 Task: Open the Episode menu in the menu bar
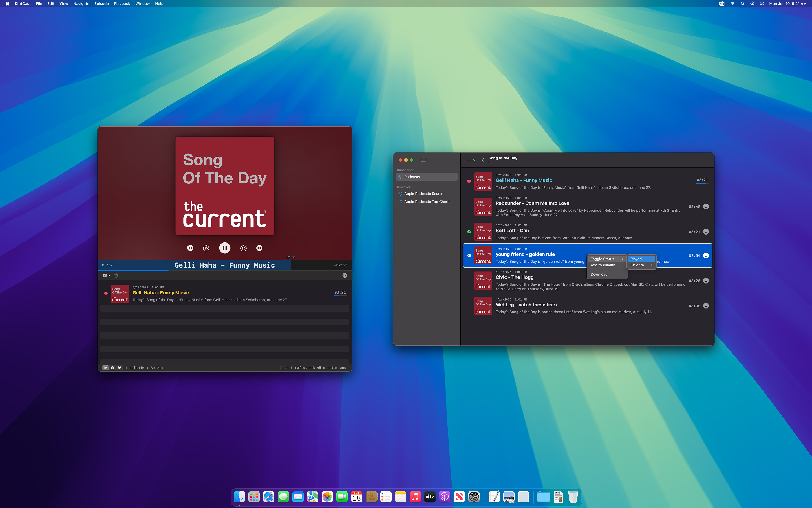pyautogui.click(x=101, y=4)
